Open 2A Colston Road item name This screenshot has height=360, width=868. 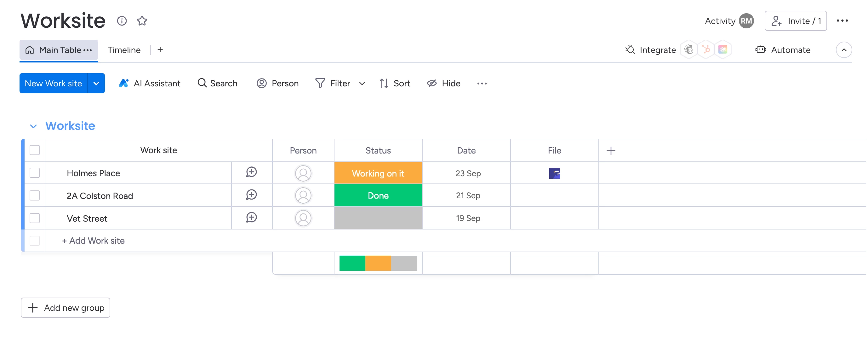(x=100, y=196)
